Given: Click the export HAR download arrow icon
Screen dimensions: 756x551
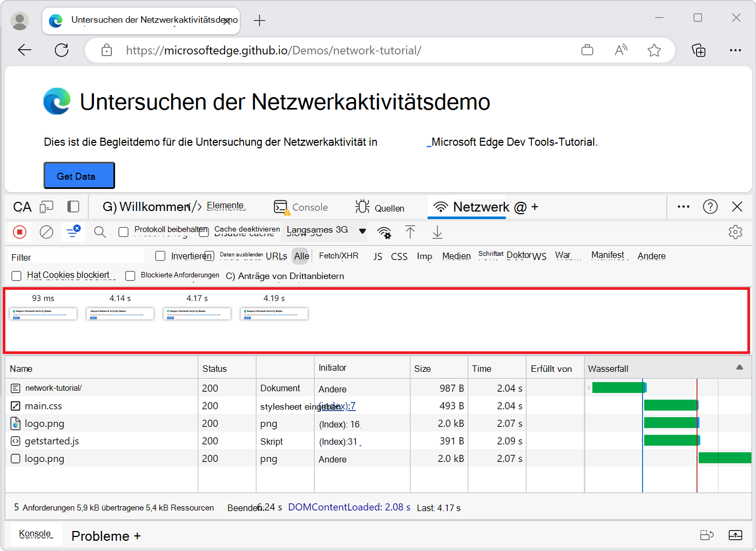Looking at the screenshot, I should 437,232.
